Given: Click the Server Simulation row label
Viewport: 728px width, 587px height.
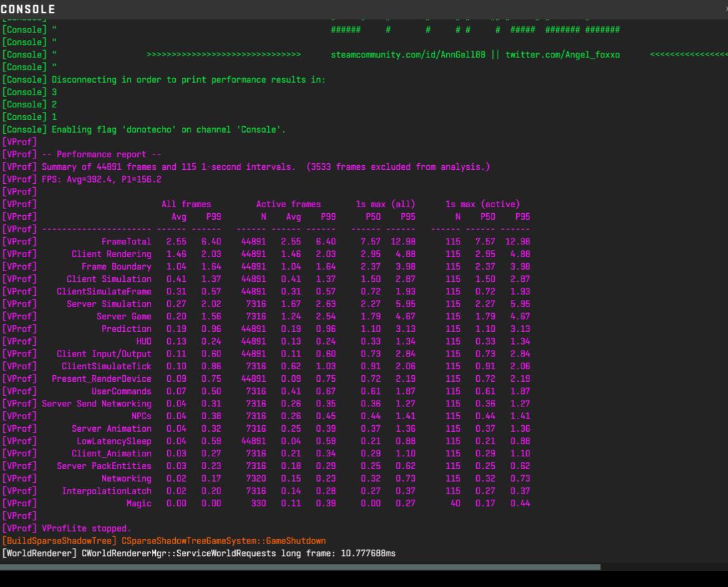Looking at the screenshot, I should coord(109,304).
